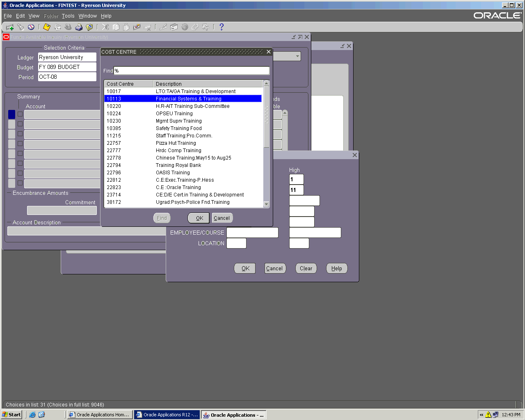The height and width of the screenshot is (420, 525).
Task: Open the Tools menu
Action: click(68, 16)
